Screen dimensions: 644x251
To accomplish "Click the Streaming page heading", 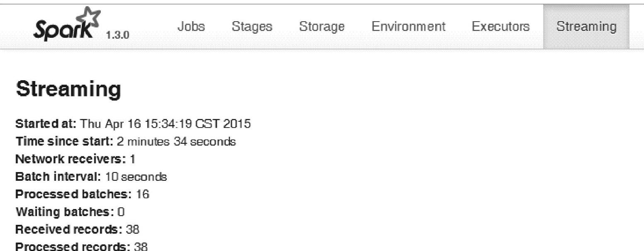I will tap(68, 89).
